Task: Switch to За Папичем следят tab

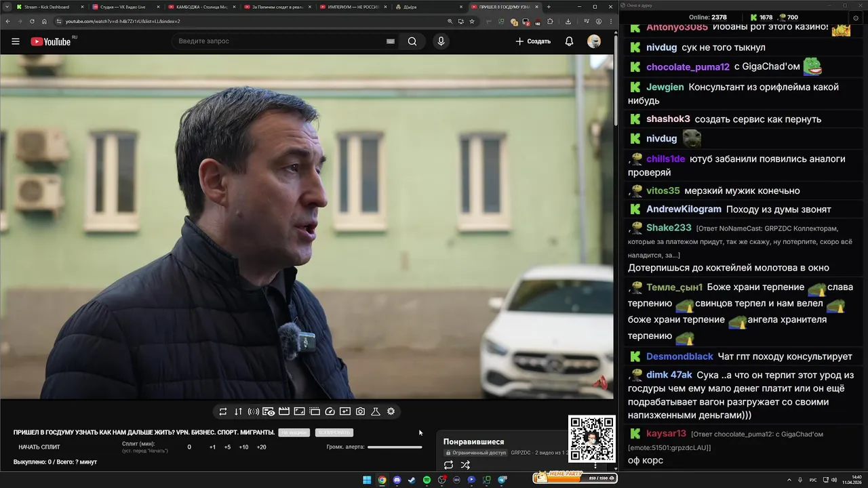Action: coord(277,7)
